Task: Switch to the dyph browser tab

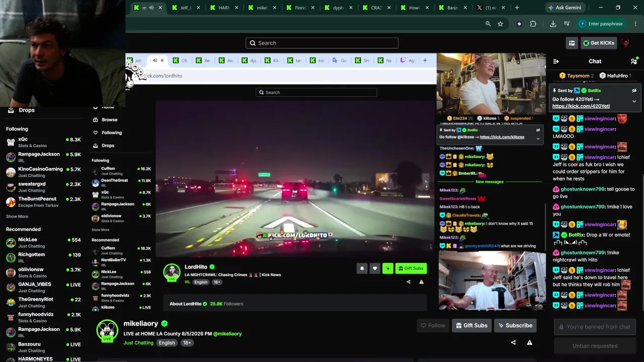Action: (339, 8)
